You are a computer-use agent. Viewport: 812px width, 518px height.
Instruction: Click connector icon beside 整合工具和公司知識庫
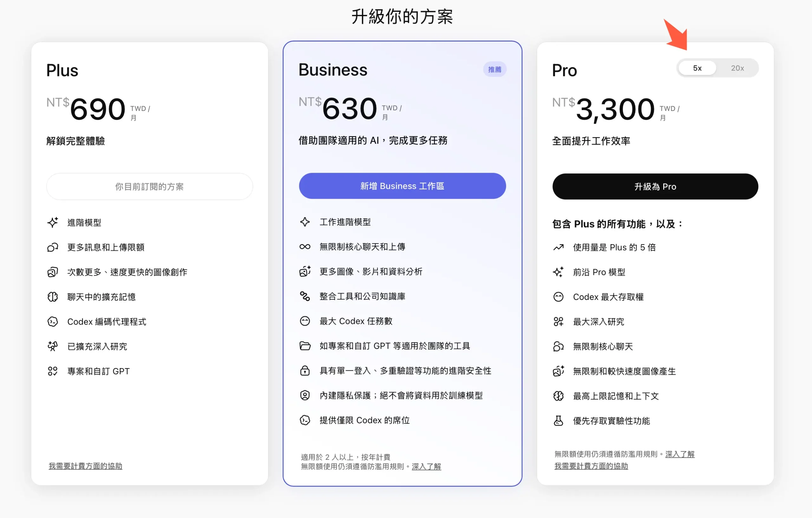(x=305, y=296)
